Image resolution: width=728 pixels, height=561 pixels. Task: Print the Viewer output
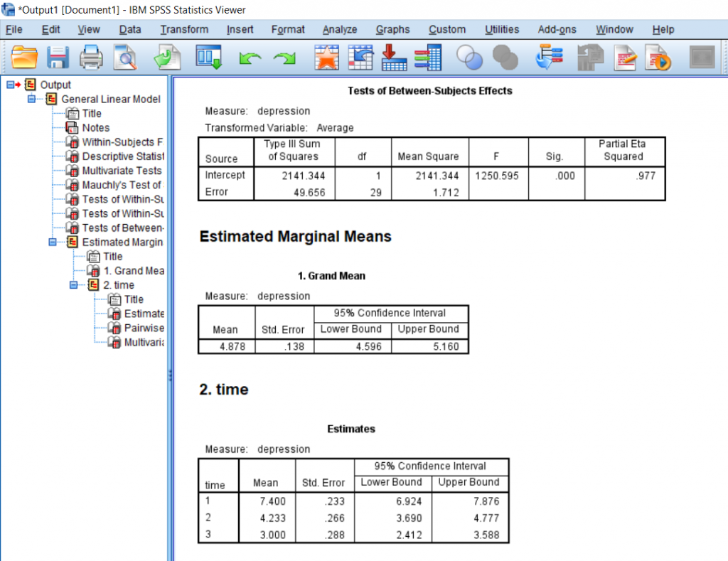(90, 58)
